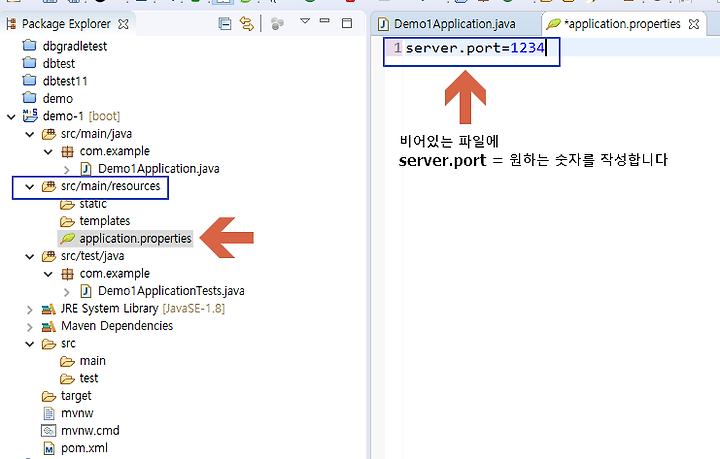The height and width of the screenshot is (459, 720).
Task: Select the pom.xml file label
Action: 84,448
